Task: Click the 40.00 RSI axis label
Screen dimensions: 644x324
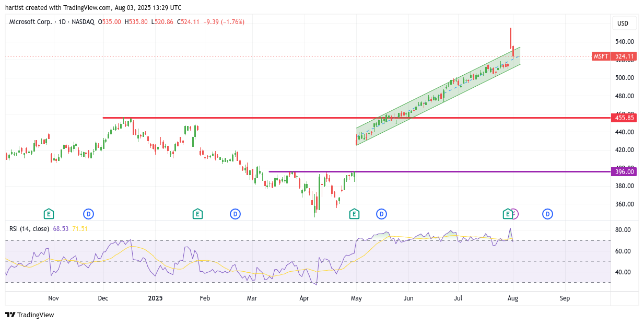Action: (623, 272)
